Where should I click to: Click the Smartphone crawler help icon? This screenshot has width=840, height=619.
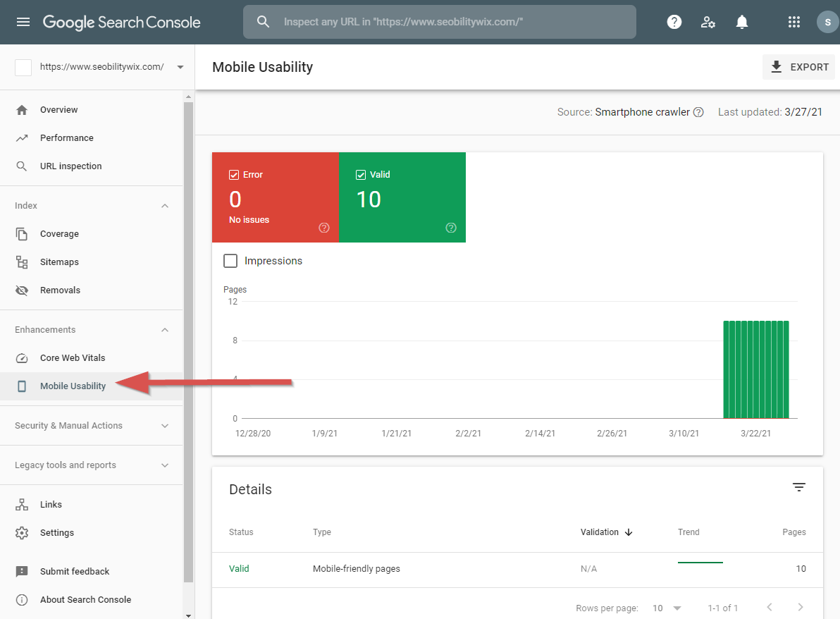(698, 112)
